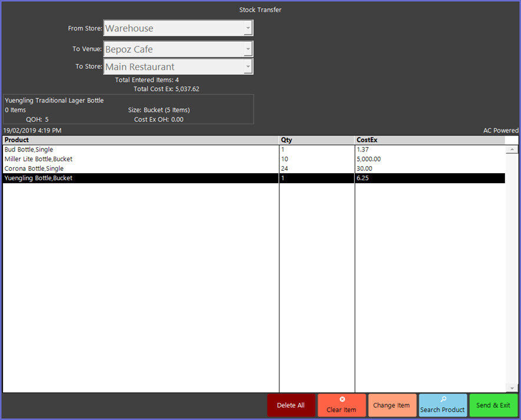
Task: Click the quantity 24 cell
Action: 317,168
